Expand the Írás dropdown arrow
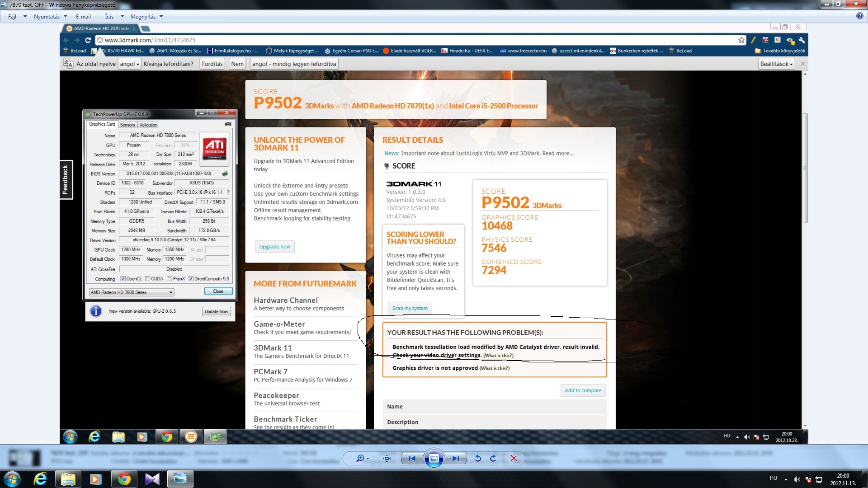The height and width of the screenshot is (488, 868). (x=122, y=17)
